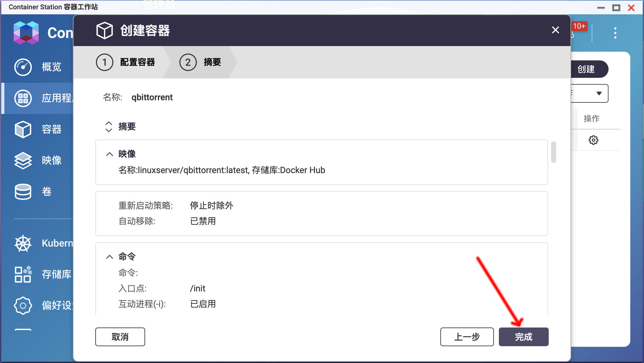Click the gear icon under 操作 column
Viewport: 644px width, 363px height.
593,140
